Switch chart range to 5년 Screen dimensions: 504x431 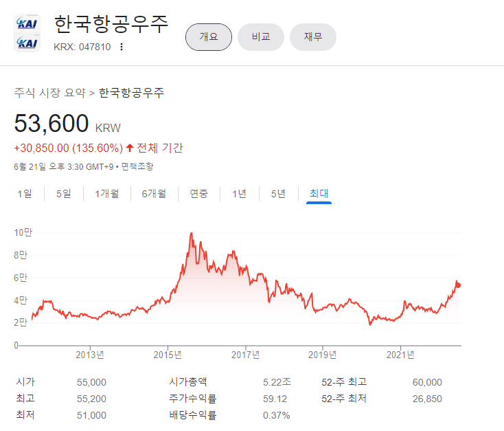click(x=278, y=194)
